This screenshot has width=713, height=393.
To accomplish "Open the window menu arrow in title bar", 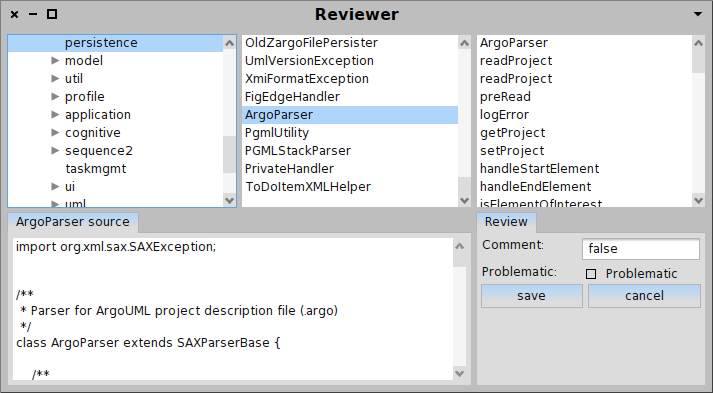I will click(x=698, y=14).
